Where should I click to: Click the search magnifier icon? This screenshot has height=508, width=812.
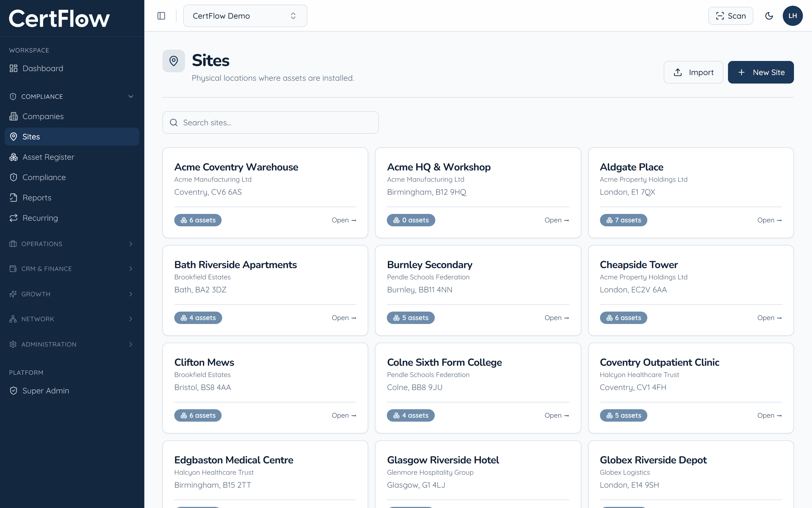(x=173, y=123)
